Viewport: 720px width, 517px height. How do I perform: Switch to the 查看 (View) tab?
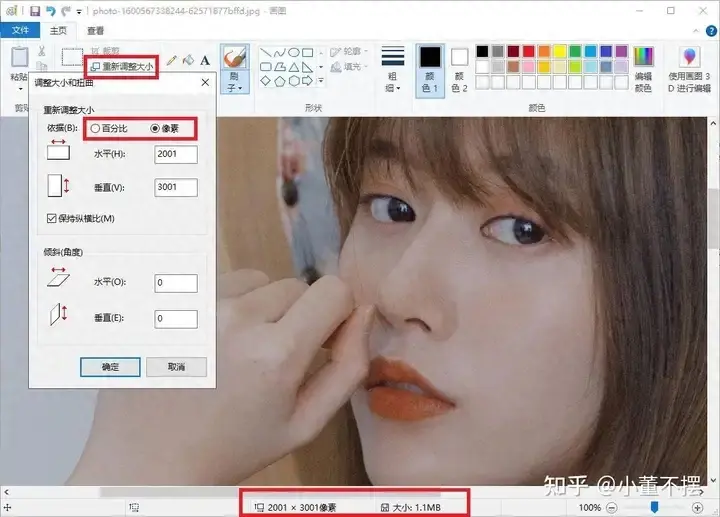[95, 31]
